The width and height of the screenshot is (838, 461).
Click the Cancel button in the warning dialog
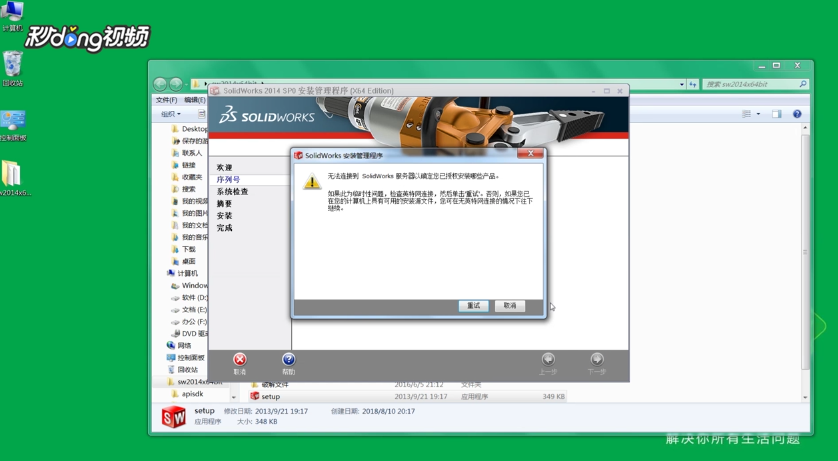coord(510,306)
